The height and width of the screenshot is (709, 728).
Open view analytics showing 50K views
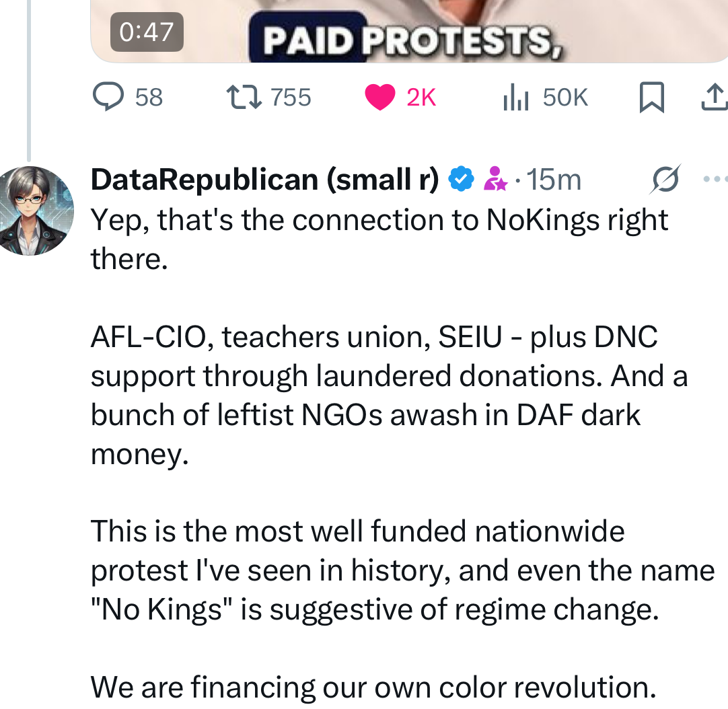click(x=516, y=99)
